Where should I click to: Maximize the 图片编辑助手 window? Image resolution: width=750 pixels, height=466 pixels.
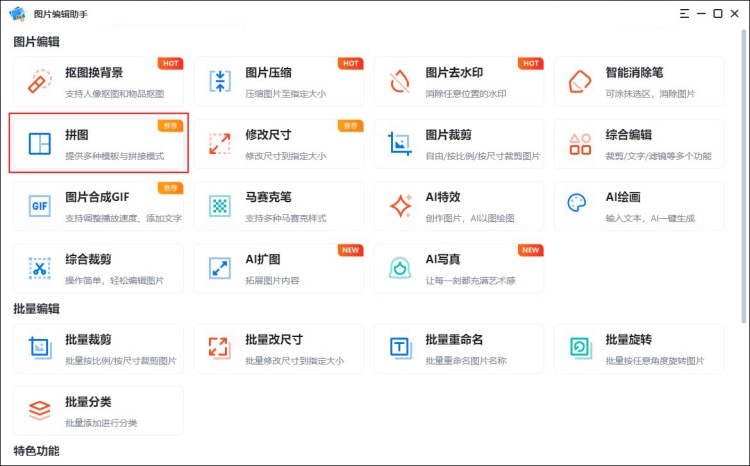[x=717, y=13]
